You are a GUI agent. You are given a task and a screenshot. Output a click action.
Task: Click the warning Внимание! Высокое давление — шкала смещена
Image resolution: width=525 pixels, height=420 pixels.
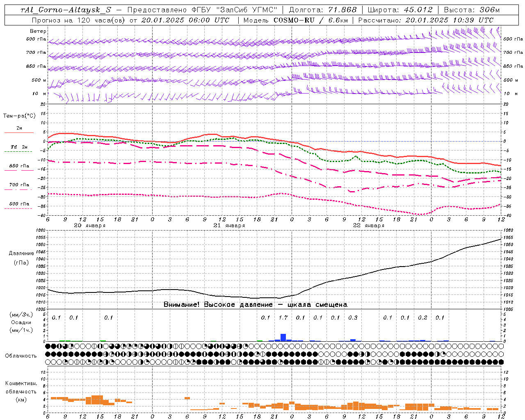tap(255, 305)
